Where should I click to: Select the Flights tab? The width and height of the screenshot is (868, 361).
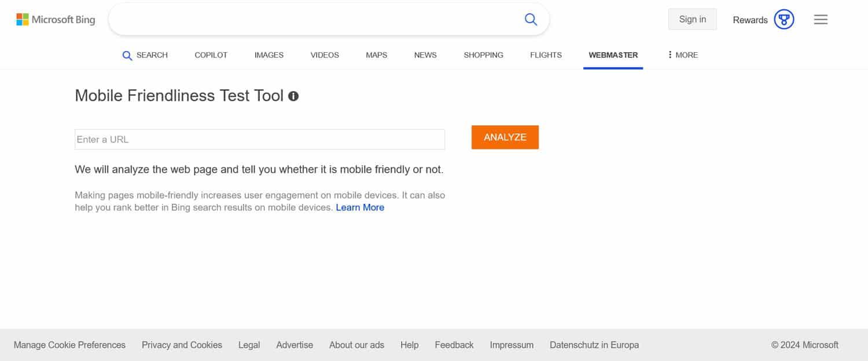(x=546, y=55)
